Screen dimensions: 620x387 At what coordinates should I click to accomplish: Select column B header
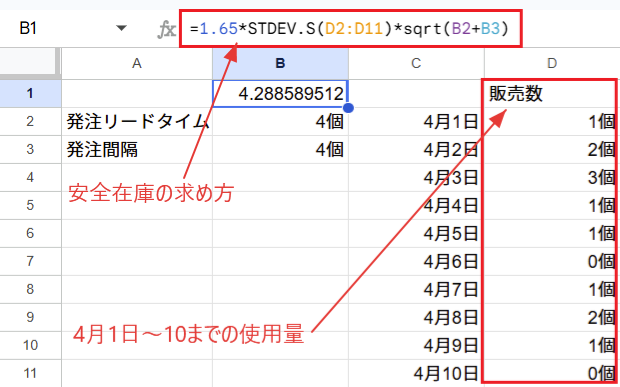(280, 63)
